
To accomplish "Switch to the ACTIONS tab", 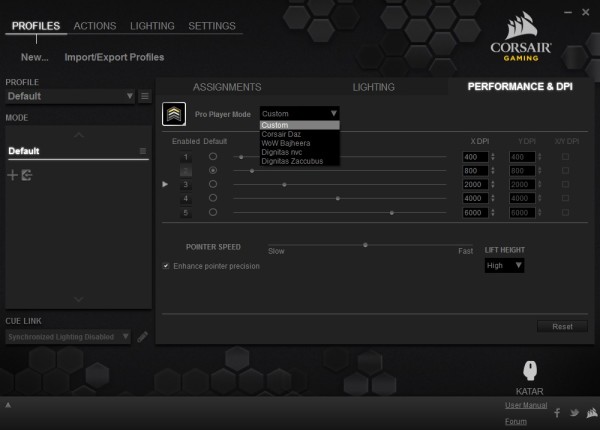I will 95,26.
